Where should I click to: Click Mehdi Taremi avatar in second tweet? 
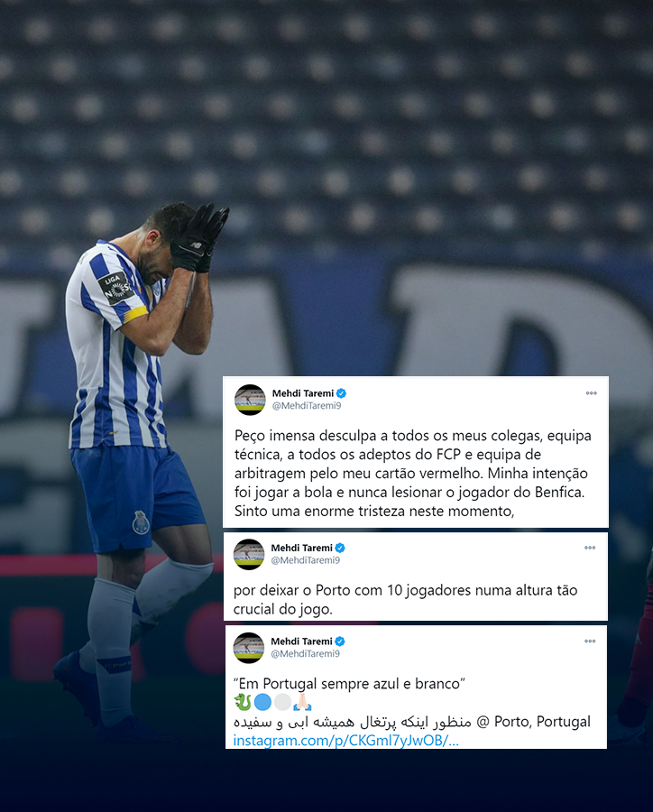coord(249,554)
